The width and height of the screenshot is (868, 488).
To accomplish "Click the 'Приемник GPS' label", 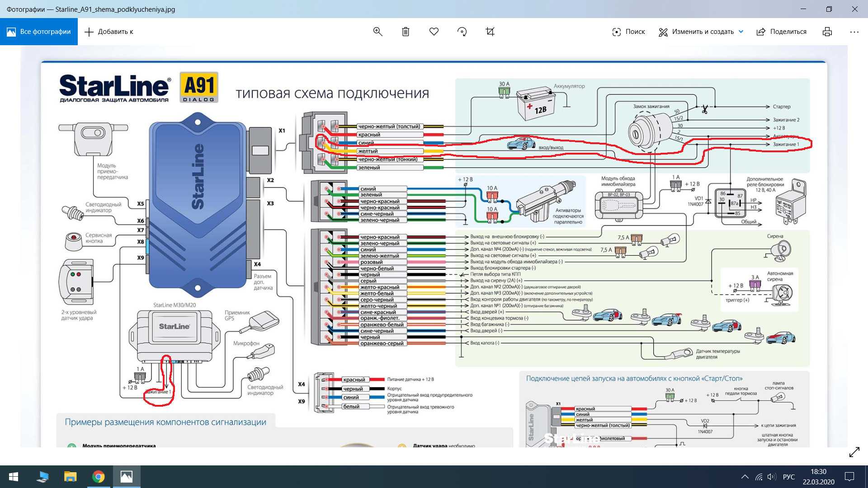I will coord(237,315).
